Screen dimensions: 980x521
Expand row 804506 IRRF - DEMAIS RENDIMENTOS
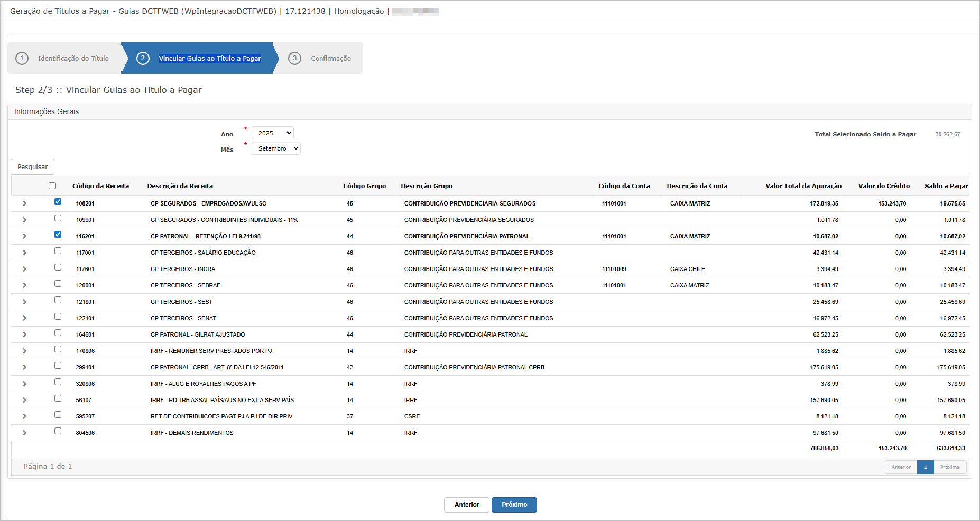(x=25, y=433)
